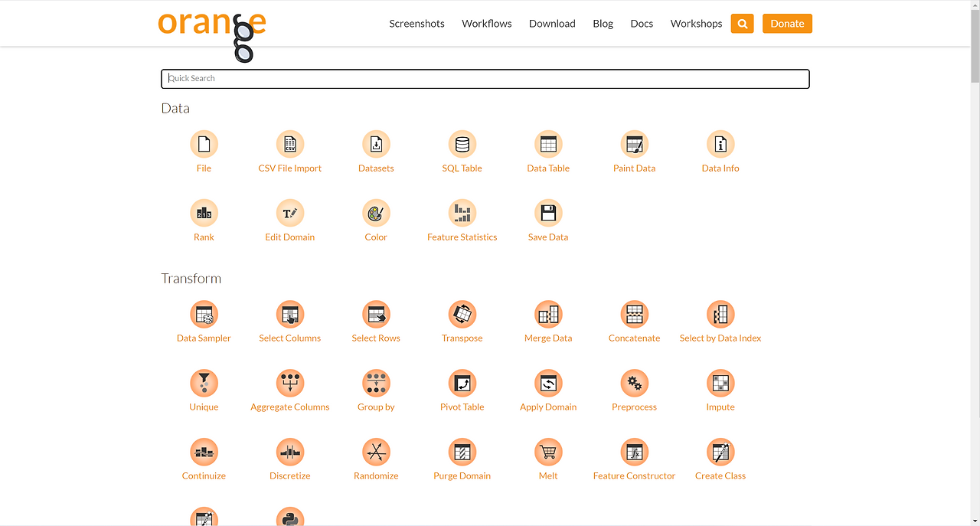Select the Datasets widget icon
980x526 pixels.
[376, 144]
